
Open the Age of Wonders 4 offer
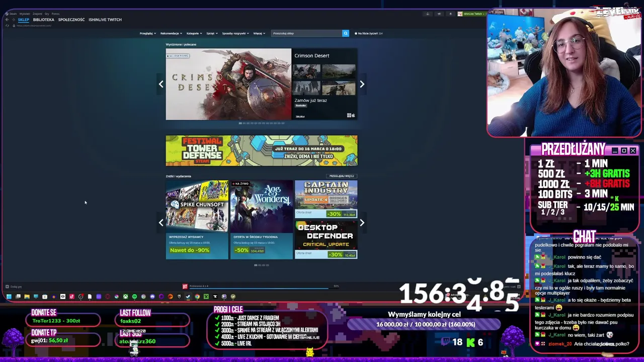tap(261, 220)
